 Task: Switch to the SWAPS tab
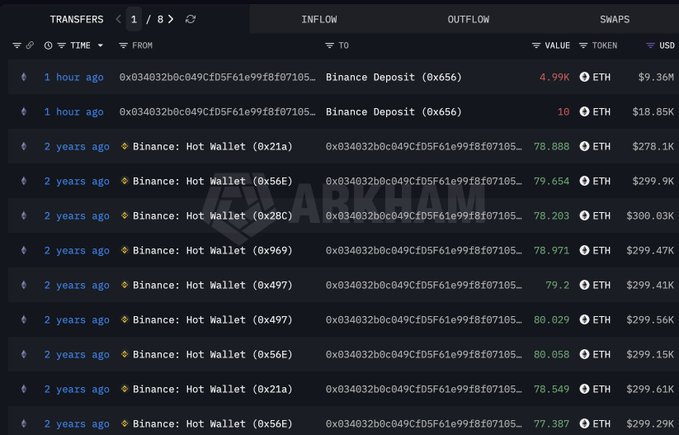click(614, 19)
